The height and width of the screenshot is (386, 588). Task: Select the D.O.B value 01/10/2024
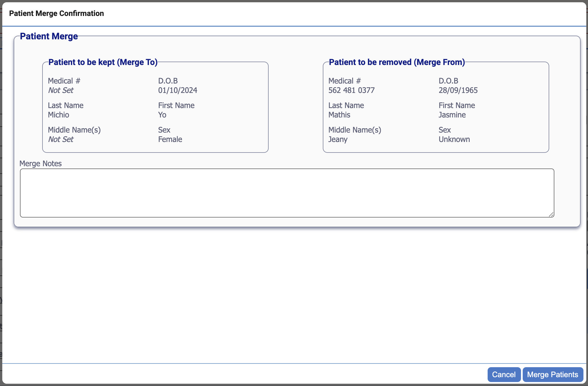(x=177, y=90)
